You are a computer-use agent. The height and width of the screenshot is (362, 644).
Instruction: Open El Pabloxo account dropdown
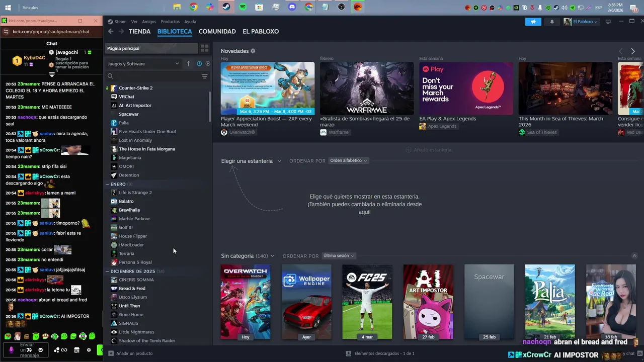click(x=581, y=22)
